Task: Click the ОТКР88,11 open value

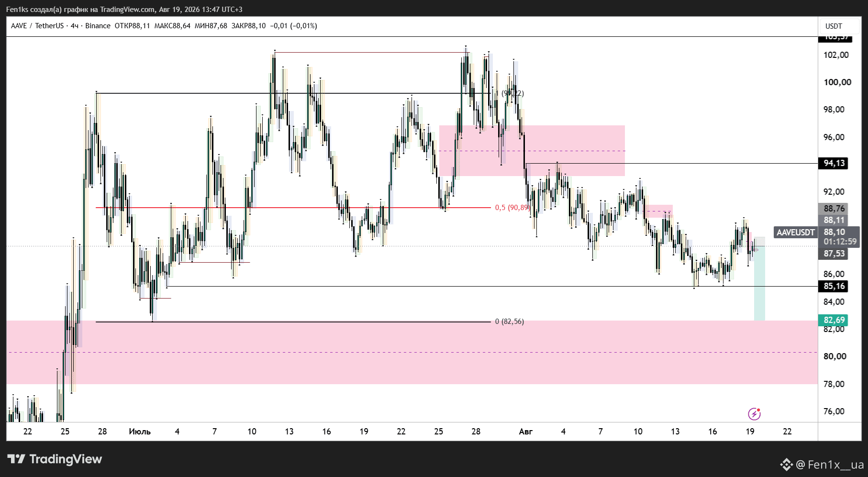Action: coord(132,26)
